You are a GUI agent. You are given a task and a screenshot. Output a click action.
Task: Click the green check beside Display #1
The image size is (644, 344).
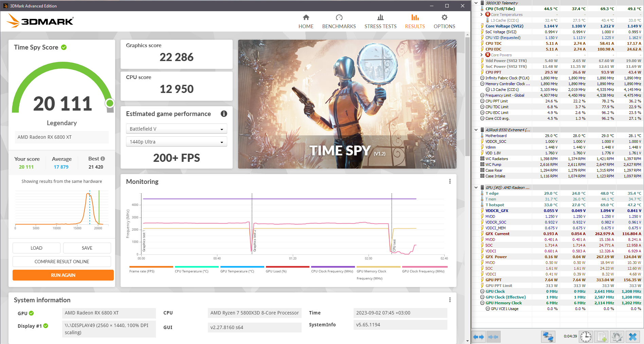(46, 326)
